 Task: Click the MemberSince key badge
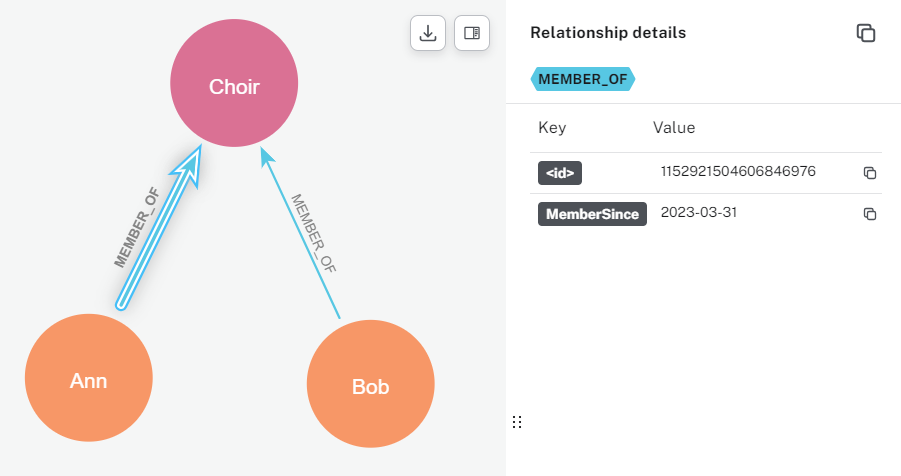pos(592,214)
